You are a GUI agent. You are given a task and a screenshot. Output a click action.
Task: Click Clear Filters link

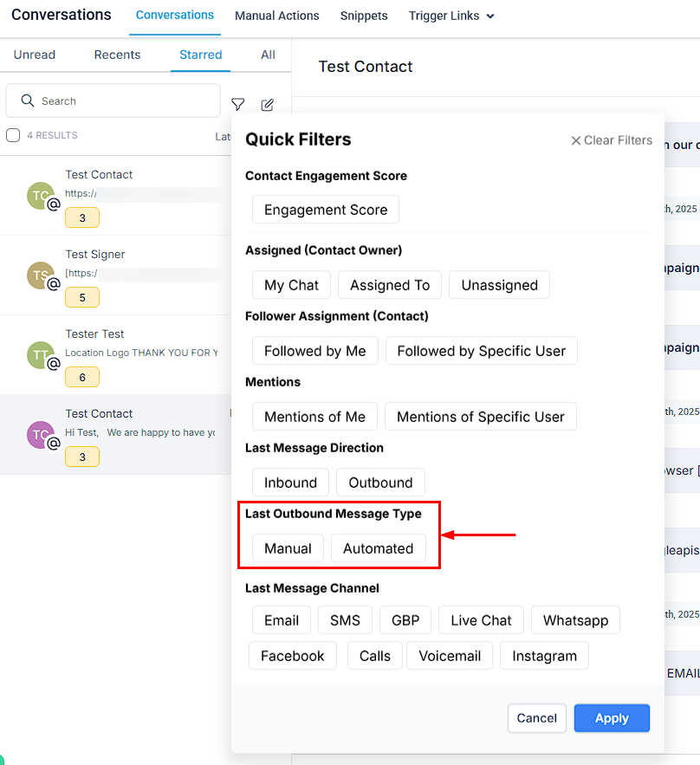[x=612, y=140]
